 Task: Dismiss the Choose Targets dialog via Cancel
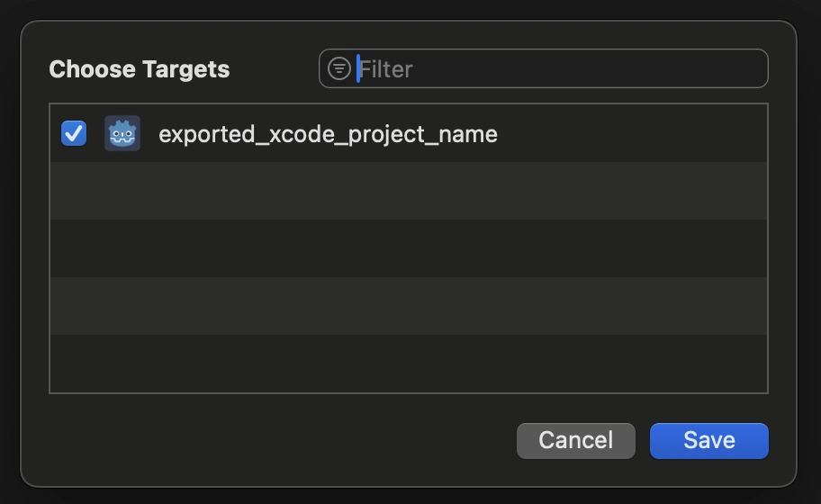pyautogui.click(x=575, y=440)
